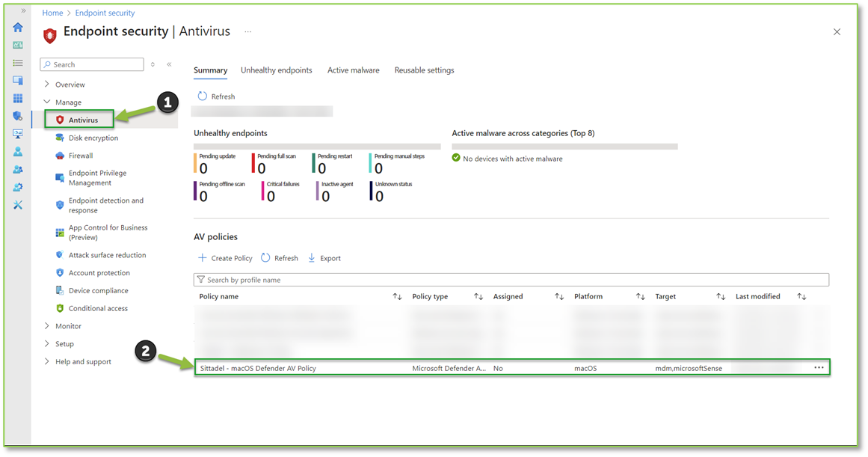Open the Home icon in the left rail

tap(17, 27)
